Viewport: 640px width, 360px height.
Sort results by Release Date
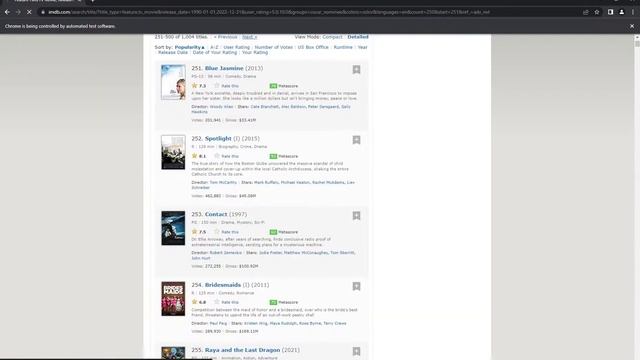pyautogui.click(x=173, y=53)
